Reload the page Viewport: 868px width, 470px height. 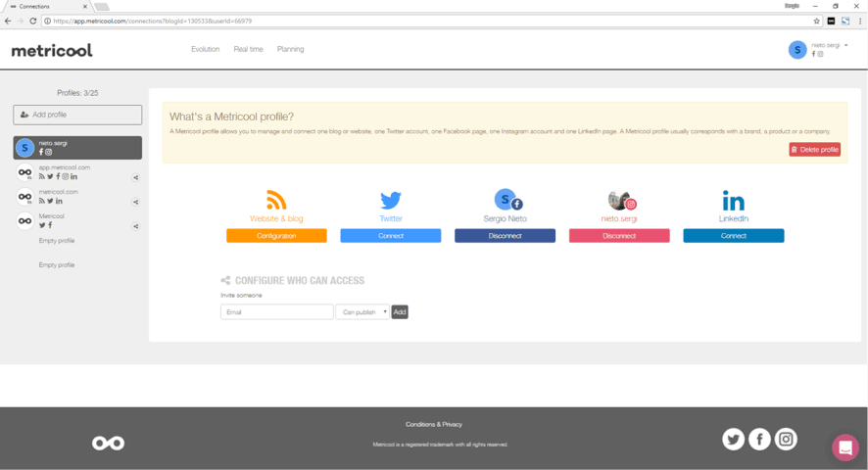(33, 21)
